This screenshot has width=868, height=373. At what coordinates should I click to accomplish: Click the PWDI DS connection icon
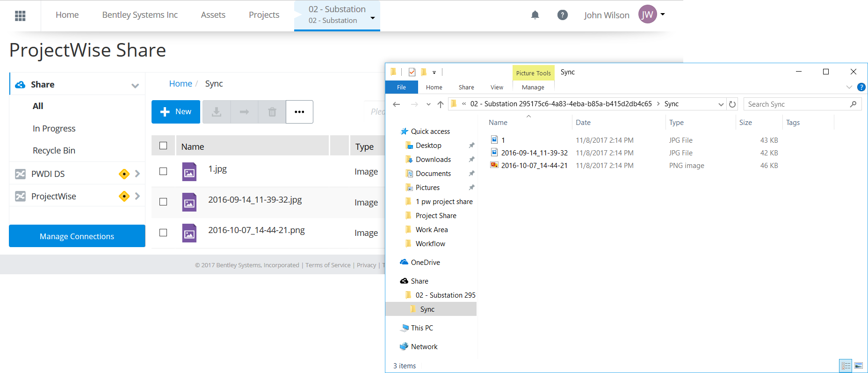(x=20, y=174)
